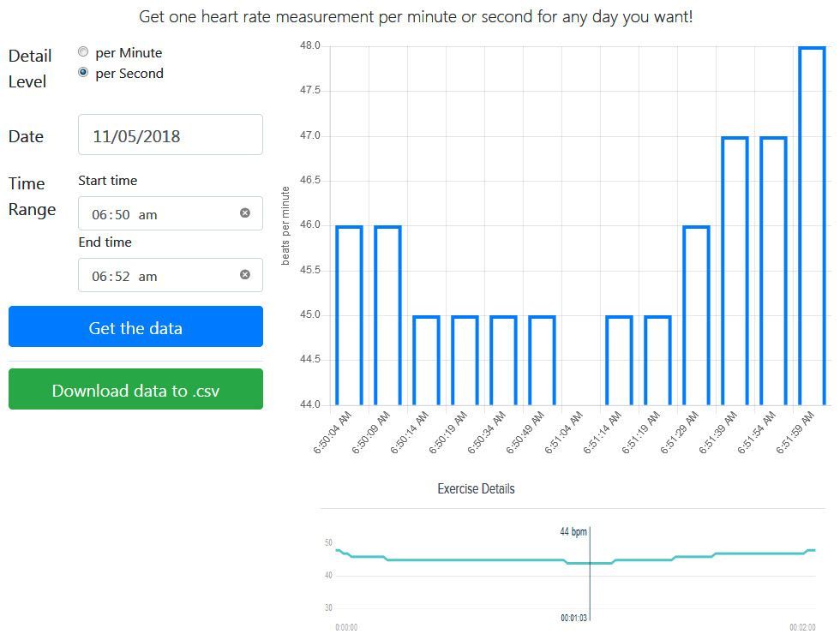Click the page heading about heart rate measurement
The height and width of the screenshot is (640, 840).
pyautogui.click(x=416, y=16)
